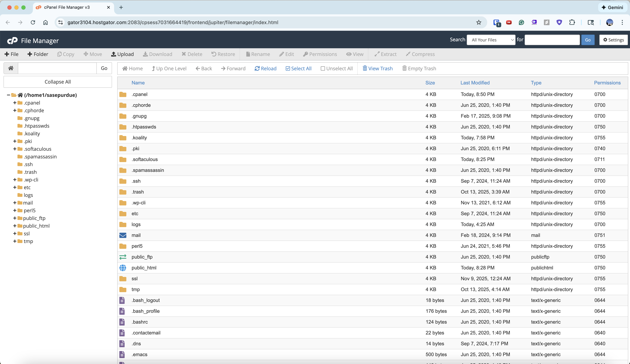
Task: Open the Settings menu
Action: 613,40
